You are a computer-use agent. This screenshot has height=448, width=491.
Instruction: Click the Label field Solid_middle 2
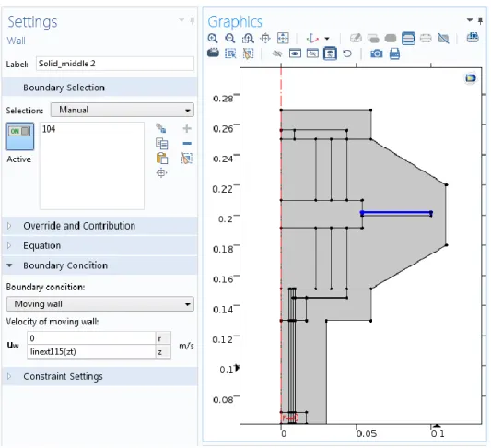(115, 64)
